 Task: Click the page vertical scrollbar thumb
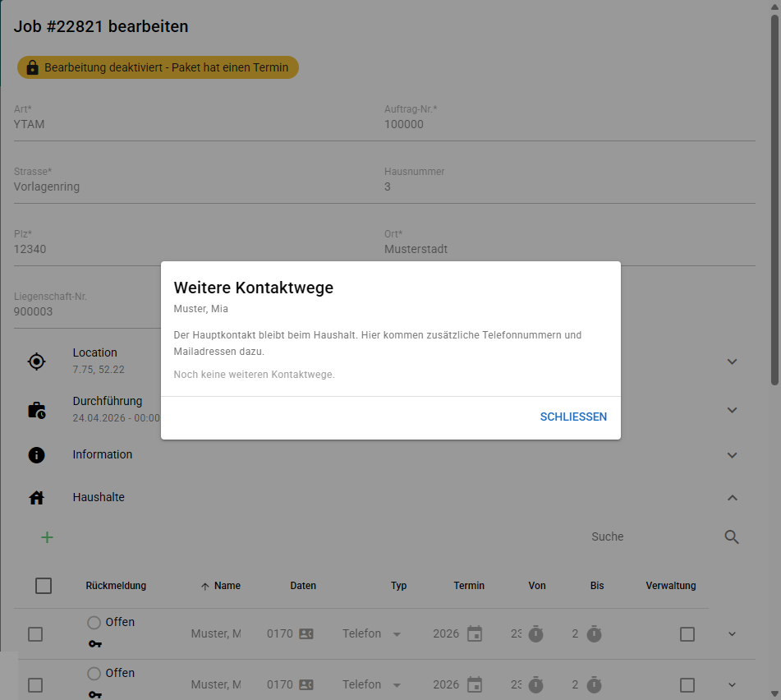coord(774,200)
